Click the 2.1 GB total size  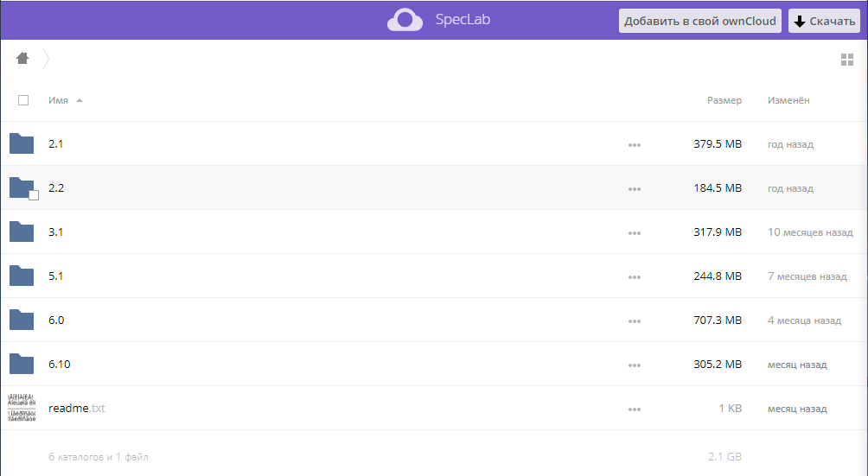pyautogui.click(x=724, y=457)
